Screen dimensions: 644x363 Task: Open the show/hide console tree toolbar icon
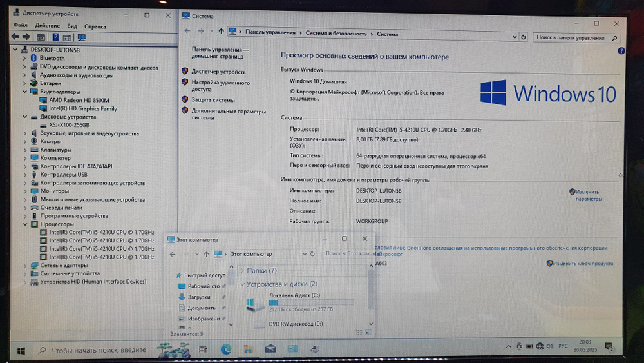coord(41,37)
